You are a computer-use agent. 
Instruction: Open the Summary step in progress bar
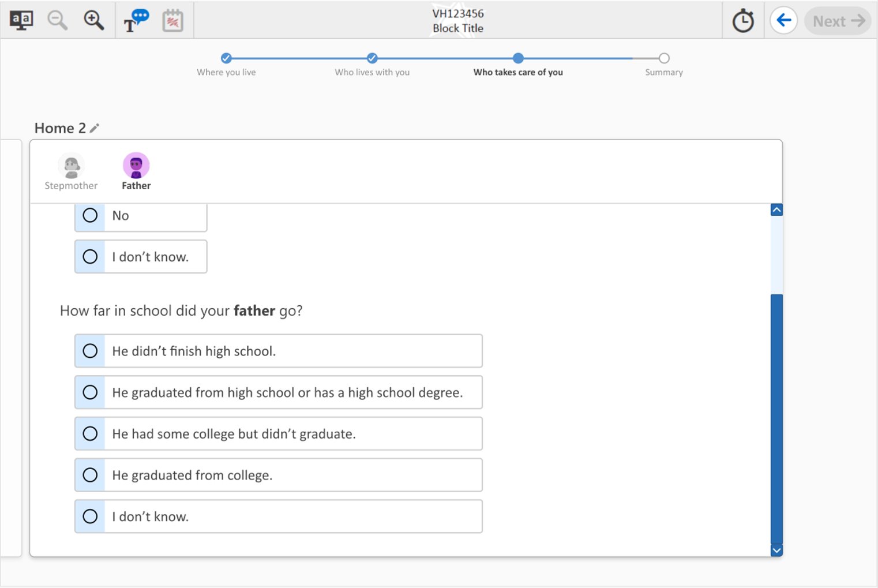(664, 58)
